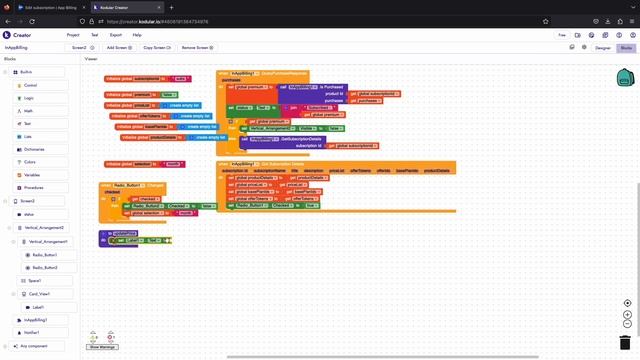Open the browser extensions puzzle icon
The image size is (640, 360).
coord(620,21)
